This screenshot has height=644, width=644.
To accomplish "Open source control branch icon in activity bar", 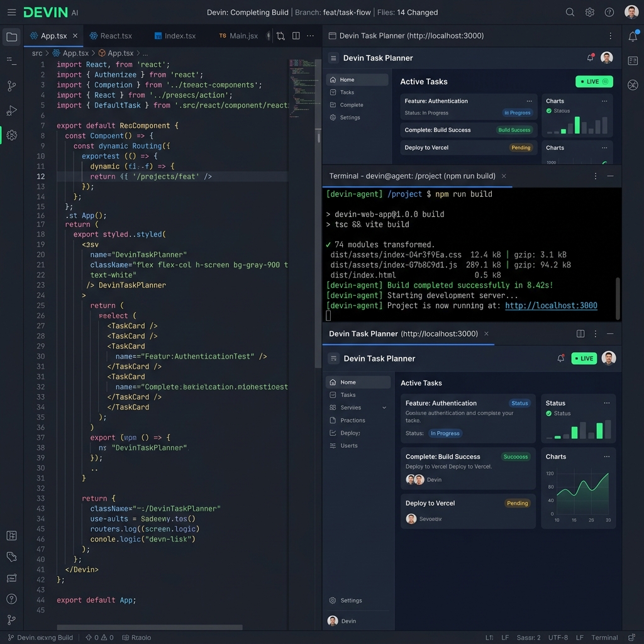I will click(x=12, y=86).
